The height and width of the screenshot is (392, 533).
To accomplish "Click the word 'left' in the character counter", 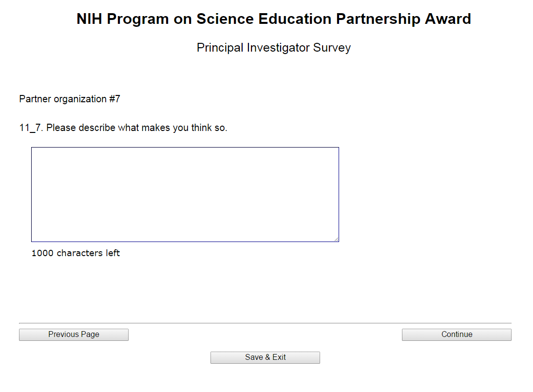I will click(x=113, y=253).
